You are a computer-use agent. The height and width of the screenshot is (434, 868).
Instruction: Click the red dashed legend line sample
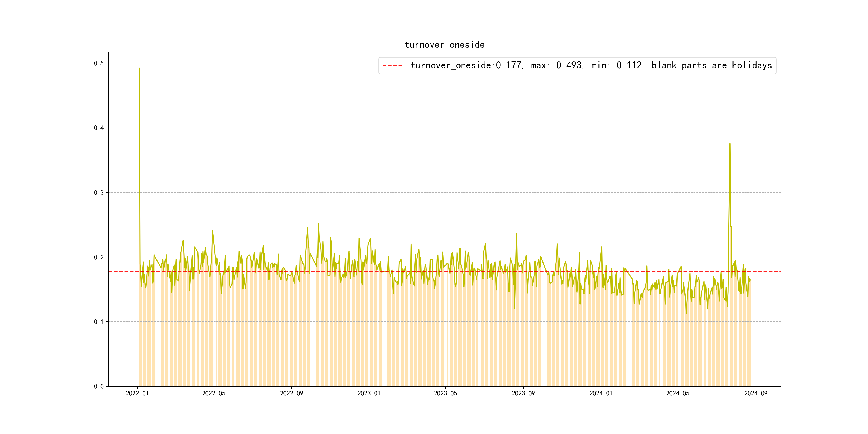392,65
